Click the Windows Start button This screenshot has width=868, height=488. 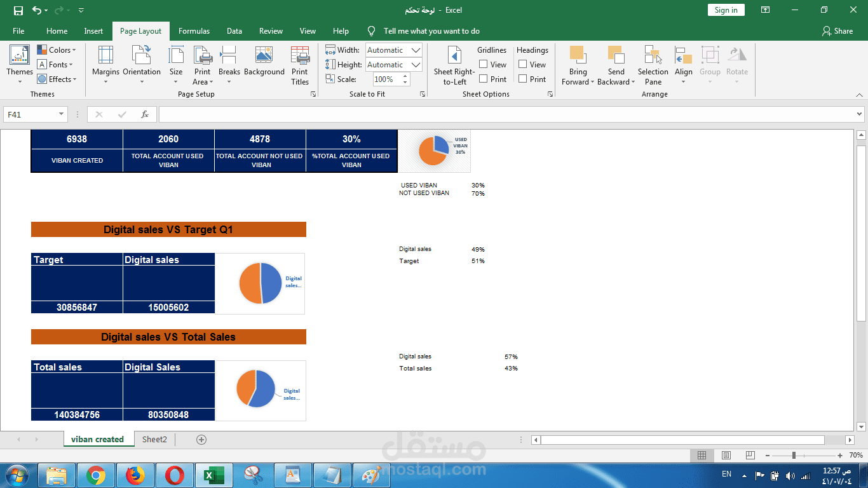coord(17,475)
